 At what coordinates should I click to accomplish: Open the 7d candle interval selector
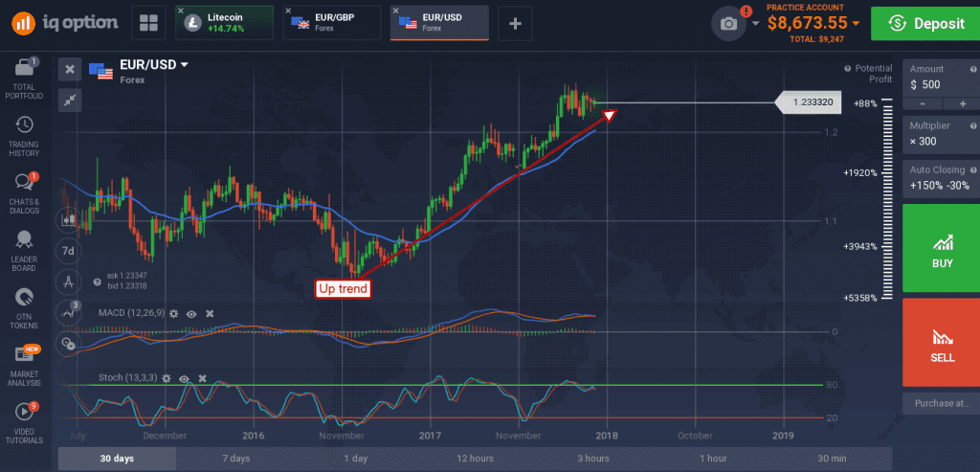click(x=68, y=251)
